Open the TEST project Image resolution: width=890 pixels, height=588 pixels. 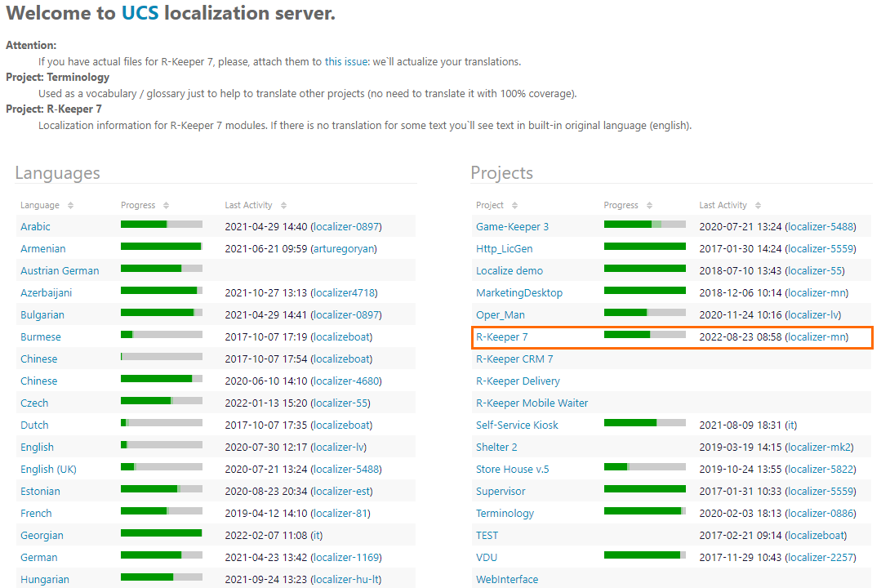tap(487, 536)
